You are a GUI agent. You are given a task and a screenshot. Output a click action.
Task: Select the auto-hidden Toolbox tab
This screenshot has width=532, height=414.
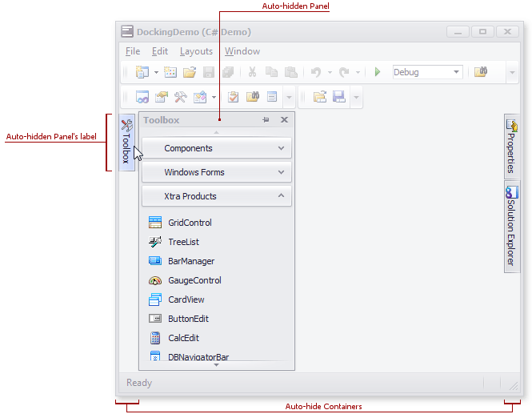click(126, 142)
